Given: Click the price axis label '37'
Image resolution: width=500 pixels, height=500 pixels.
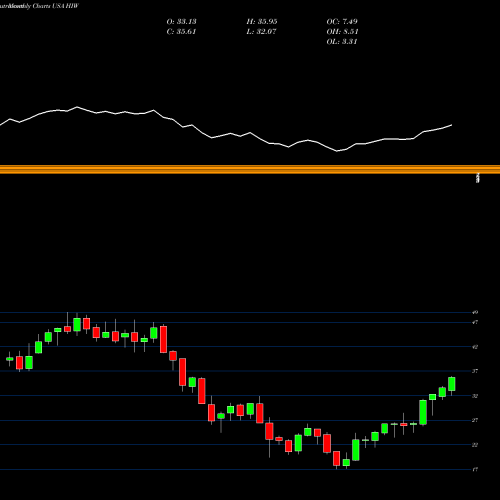Looking at the screenshot, I should (x=475, y=371).
